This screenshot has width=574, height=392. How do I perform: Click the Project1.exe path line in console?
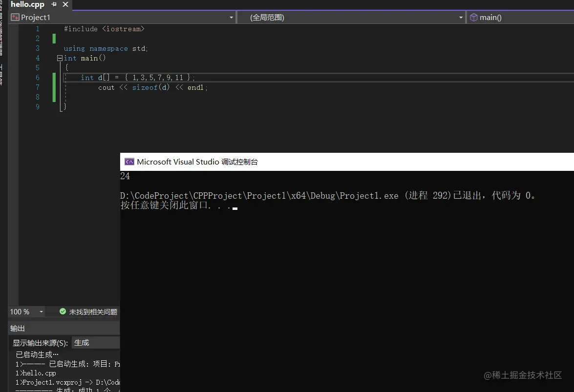pos(328,196)
